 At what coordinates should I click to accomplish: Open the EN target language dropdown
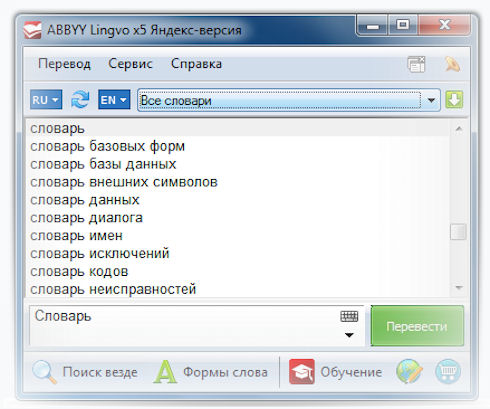[114, 99]
